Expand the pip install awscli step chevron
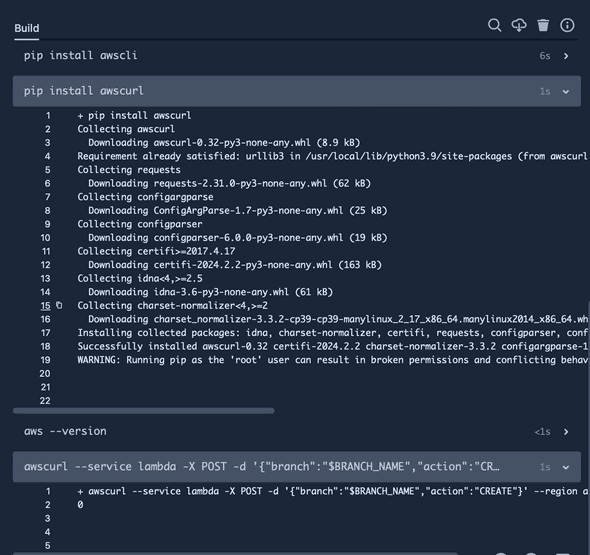590x555 pixels. click(x=566, y=56)
